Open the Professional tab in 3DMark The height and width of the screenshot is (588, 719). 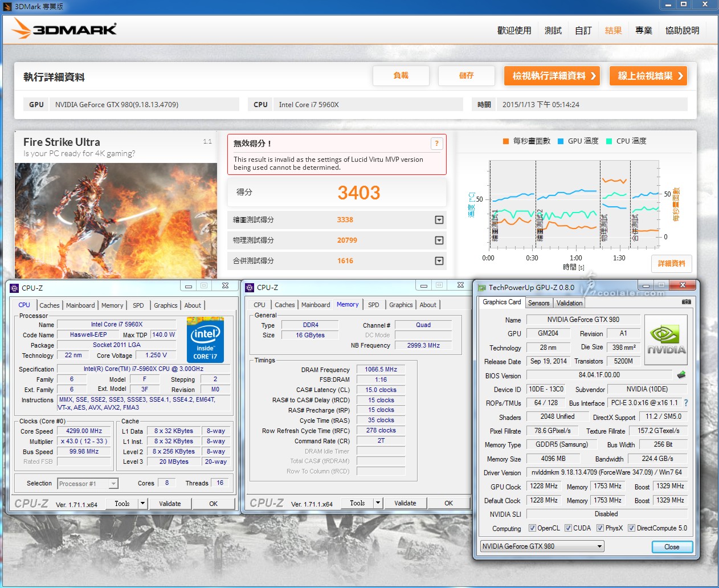(644, 30)
